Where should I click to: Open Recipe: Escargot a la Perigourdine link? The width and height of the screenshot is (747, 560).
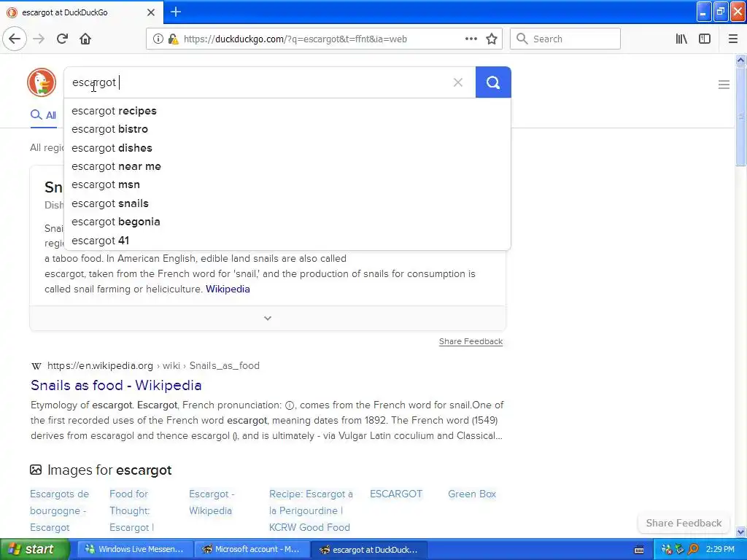[311, 510]
